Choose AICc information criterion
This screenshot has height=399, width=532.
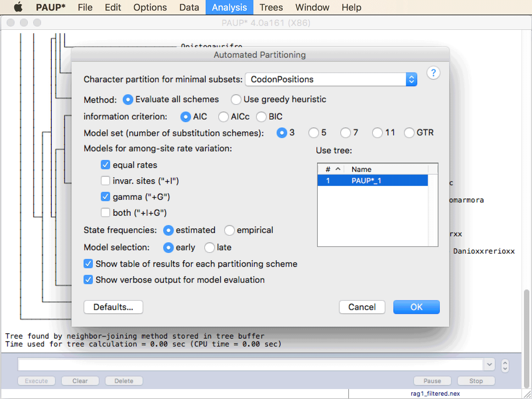click(223, 117)
